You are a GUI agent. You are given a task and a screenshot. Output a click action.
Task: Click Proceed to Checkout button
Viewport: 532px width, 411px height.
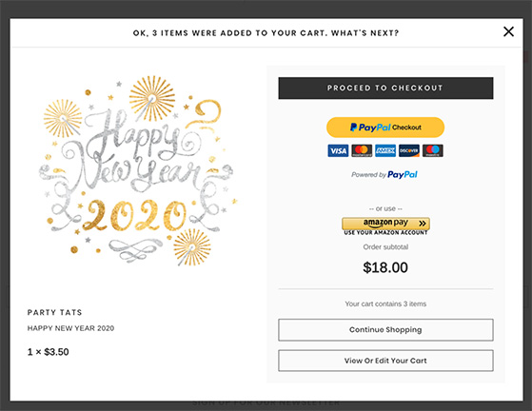pos(385,88)
